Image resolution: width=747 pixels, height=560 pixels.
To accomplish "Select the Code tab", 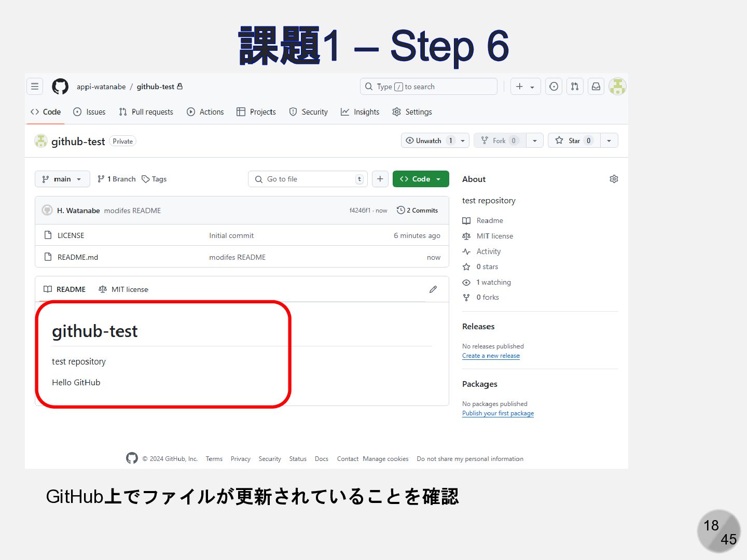I will click(46, 112).
